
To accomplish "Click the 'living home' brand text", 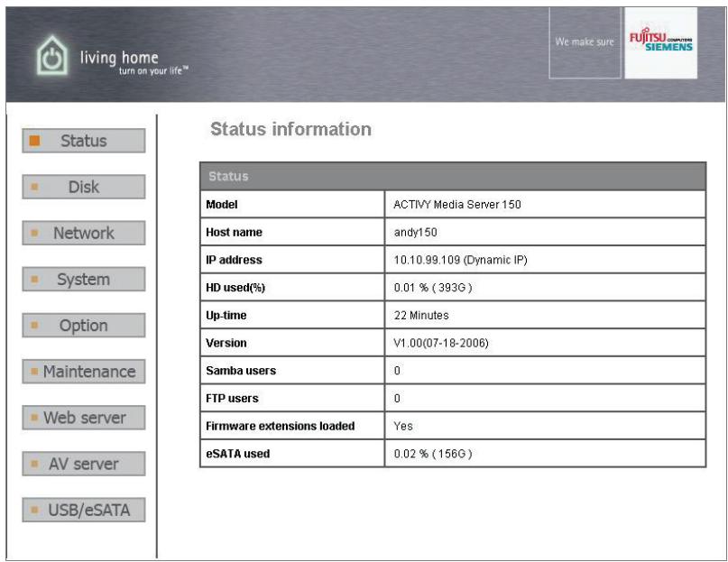I will pos(119,58).
